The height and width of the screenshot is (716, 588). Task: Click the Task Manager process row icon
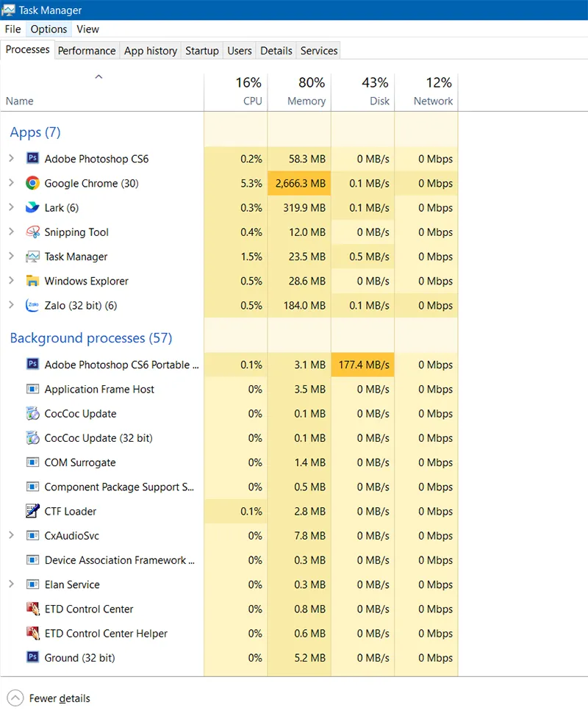32,257
